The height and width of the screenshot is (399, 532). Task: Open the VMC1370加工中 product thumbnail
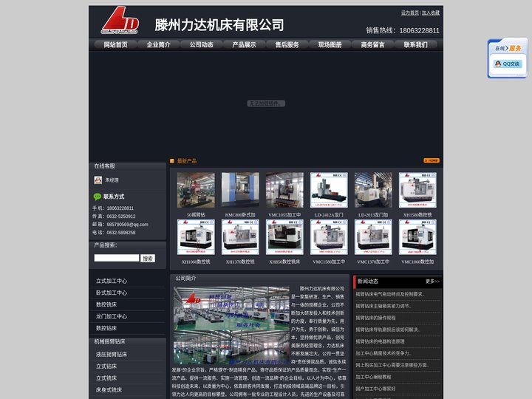[373, 237]
